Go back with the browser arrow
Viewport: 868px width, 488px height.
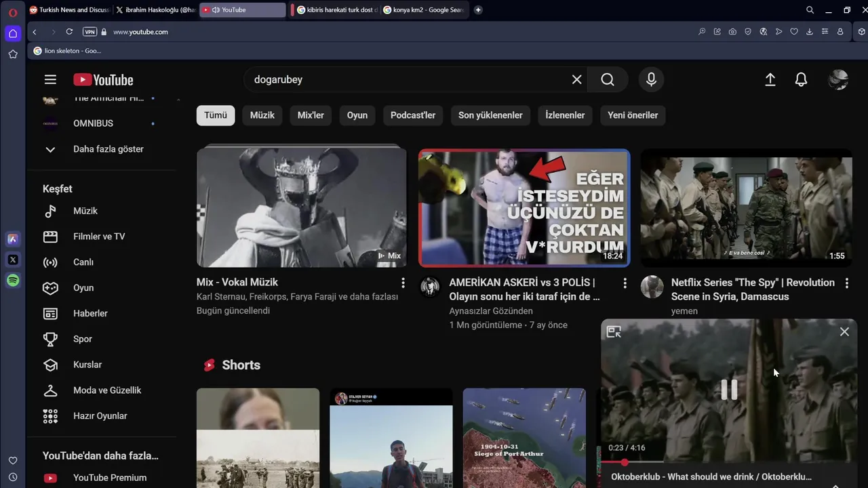pos(35,32)
